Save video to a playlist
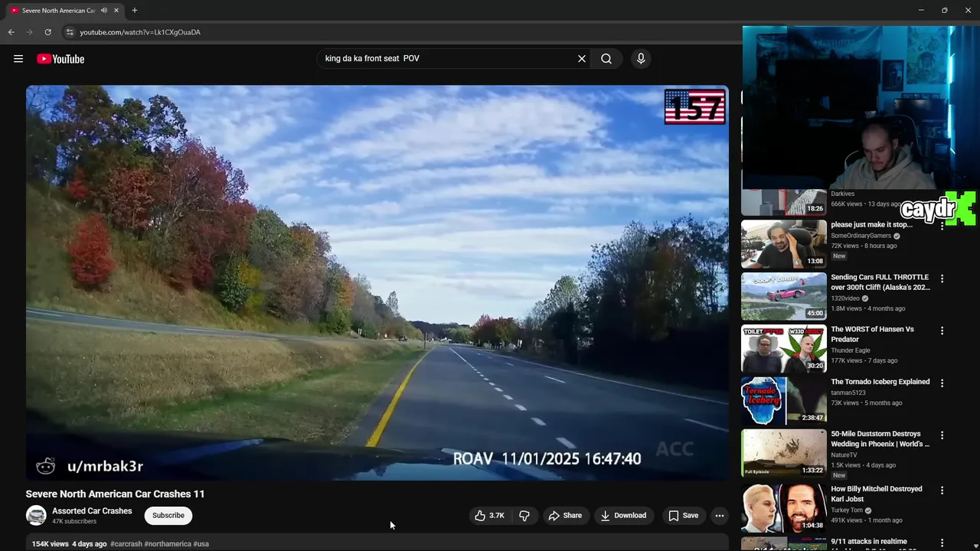This screenshot has width=980, height=551. (683, 516)
